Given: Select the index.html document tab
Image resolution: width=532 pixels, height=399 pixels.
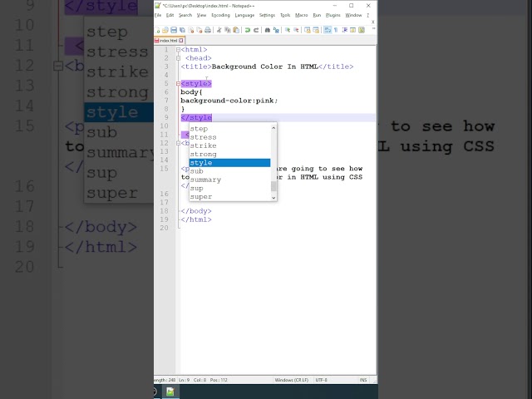Looking at the screenshot, I should 169,41.
